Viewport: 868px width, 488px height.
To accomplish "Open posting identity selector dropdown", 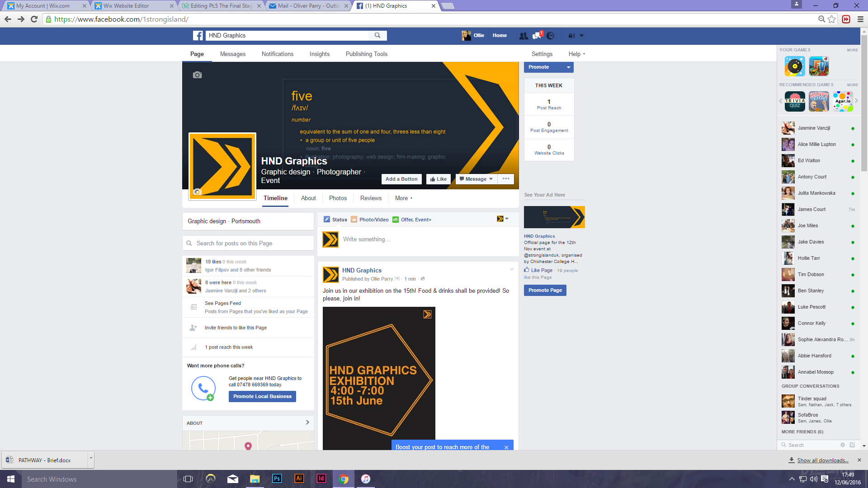I will pos(502,219).
